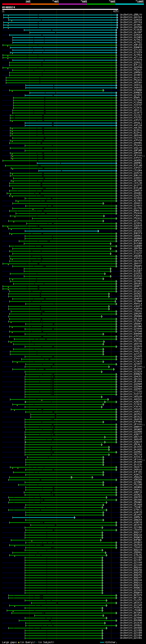The height and width of the screenshot is (644, 146).
Task: Select the UniRef100_Q944C0 label
Action: click(131, 204)
